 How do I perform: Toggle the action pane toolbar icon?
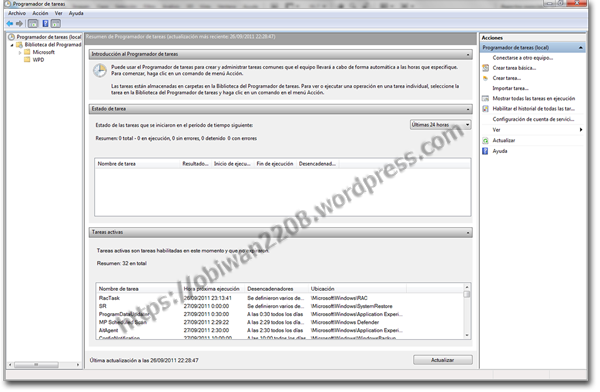(56, 24)
